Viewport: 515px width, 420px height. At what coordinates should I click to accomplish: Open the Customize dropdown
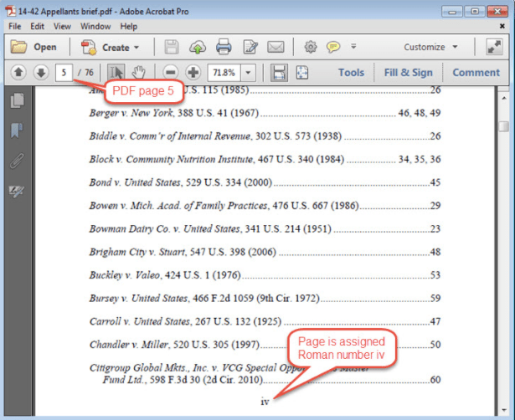click(x=430, y=47)
